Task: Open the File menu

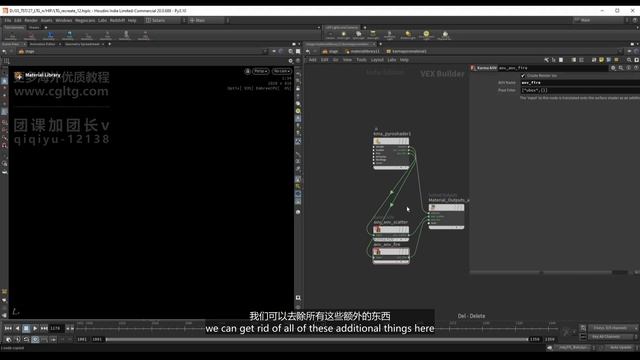Action: point(8,20)
